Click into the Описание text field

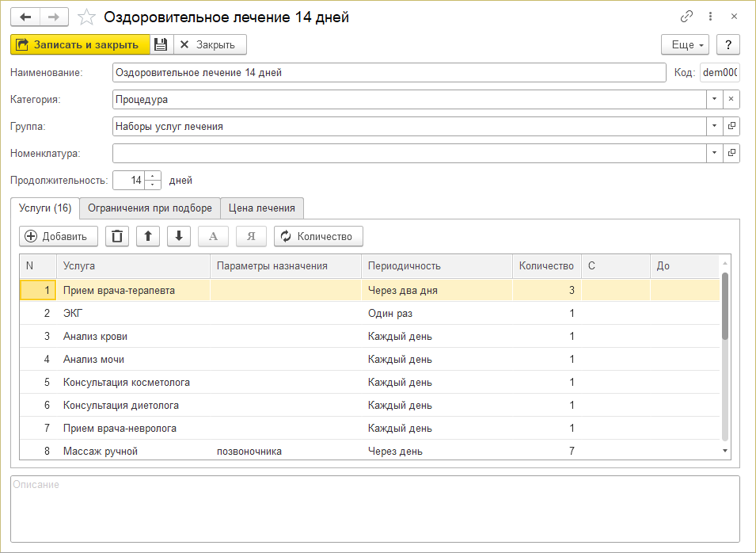click(374, 509)
